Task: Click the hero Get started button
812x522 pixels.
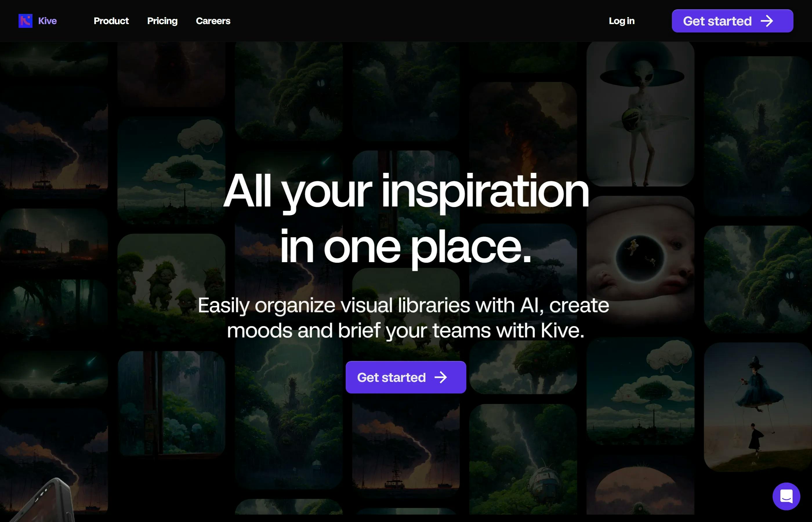Action: click(406, 377)
